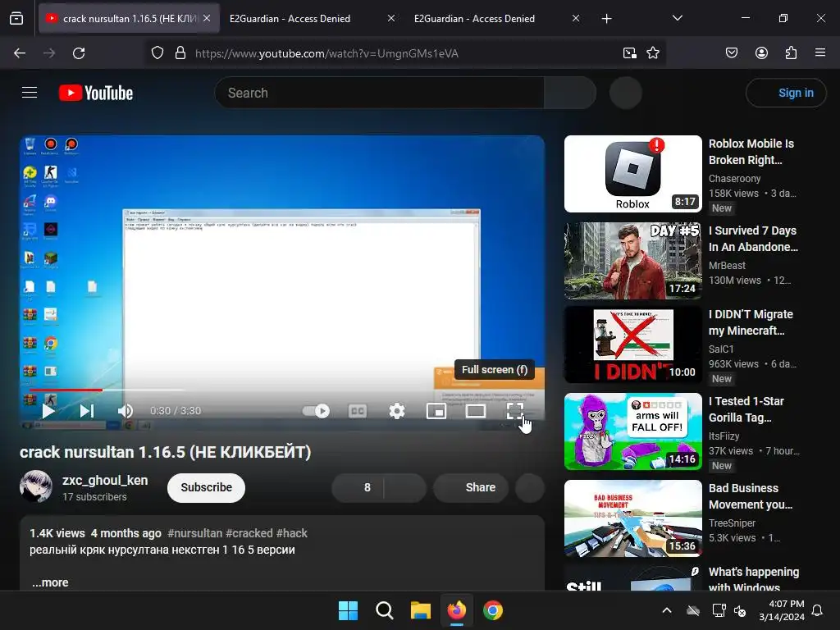This screenshot has height=630, width=840.
Task: Open Chaseroony channel name
Action: click(x=734, y=178)
